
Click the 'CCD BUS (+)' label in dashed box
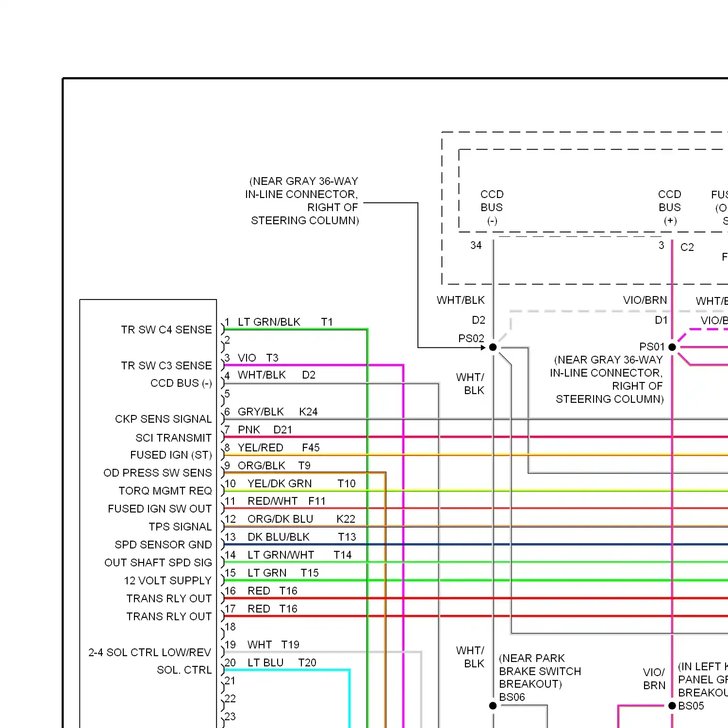670,207
